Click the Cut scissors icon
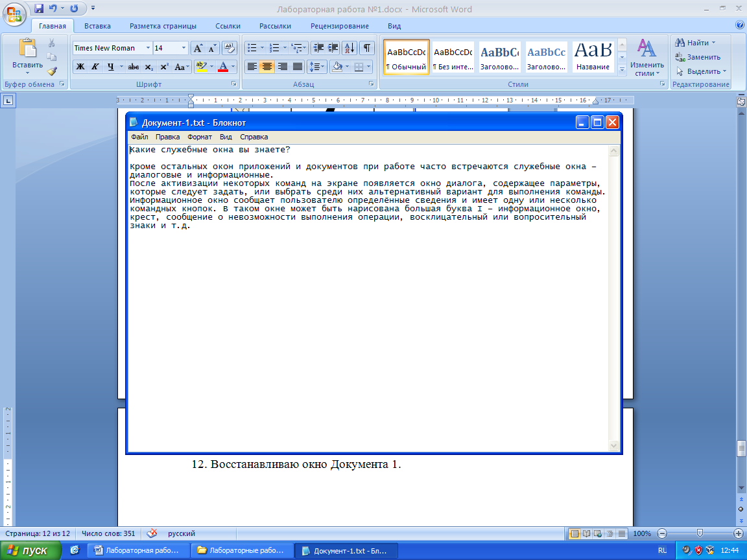 (x=51, y=43)
